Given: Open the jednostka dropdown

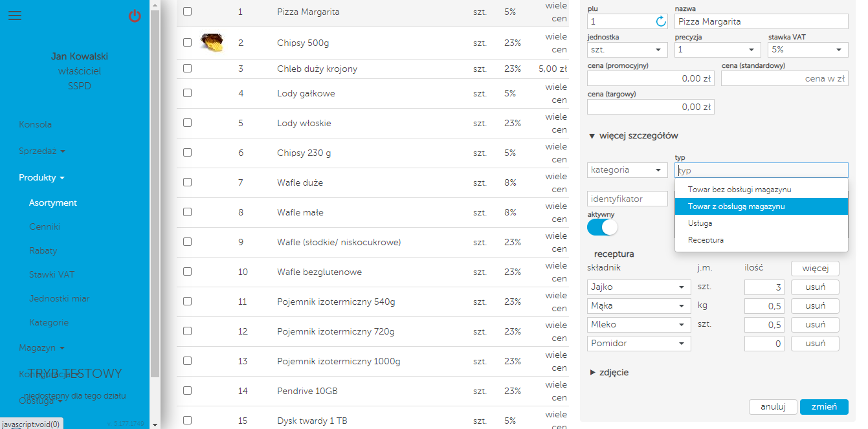Looking at the screenshot, I should pyautogui.click(x=627, y=50).
